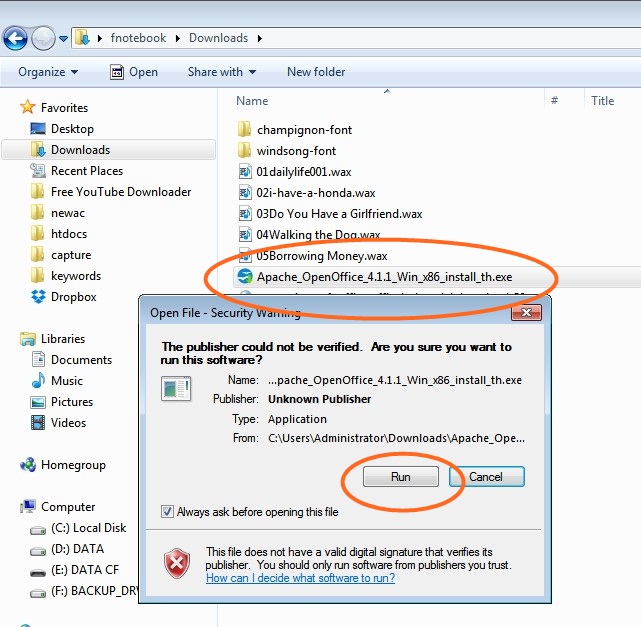Open the Music library icon
The width and height of the screenshot is (641, 627).
point(38,381)
